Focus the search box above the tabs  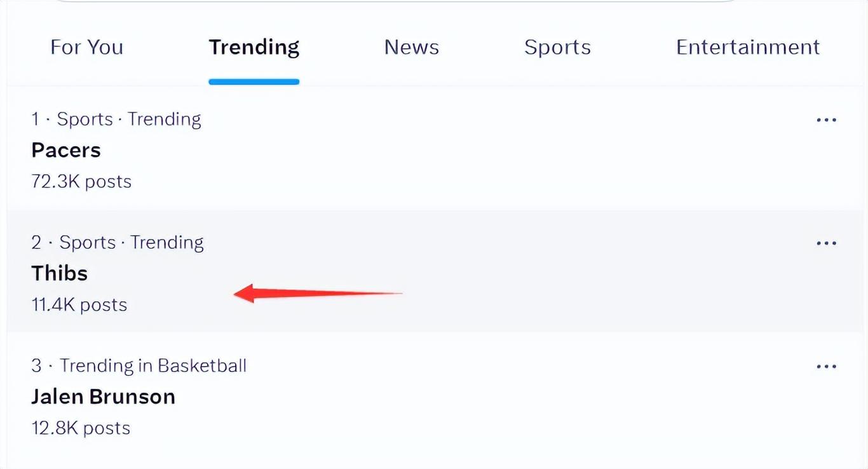point(394,1)
